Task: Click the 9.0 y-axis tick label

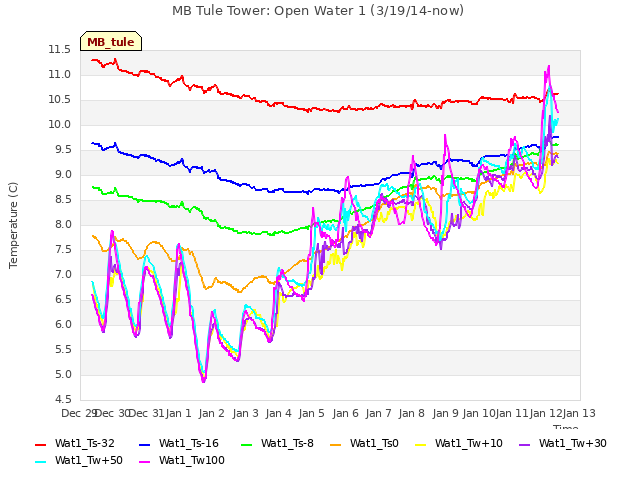Action: click(63, 175)
